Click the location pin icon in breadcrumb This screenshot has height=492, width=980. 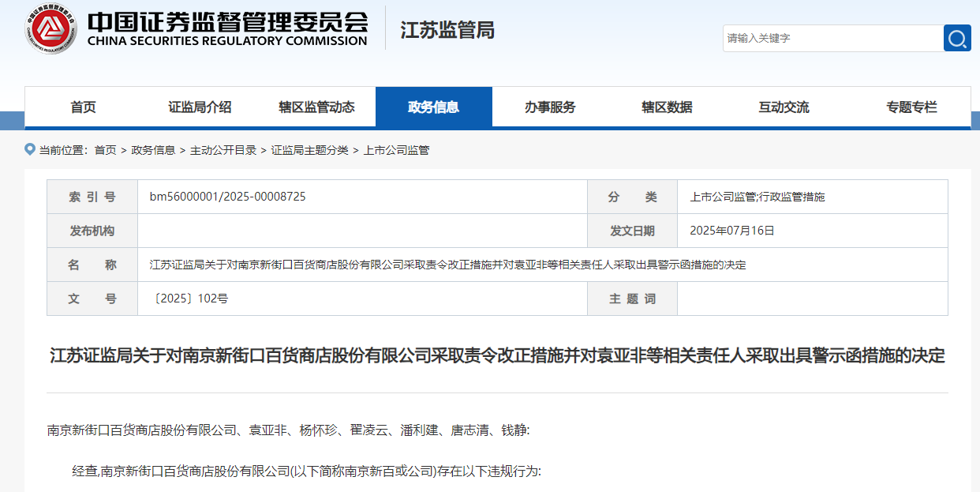pos(30,149)
